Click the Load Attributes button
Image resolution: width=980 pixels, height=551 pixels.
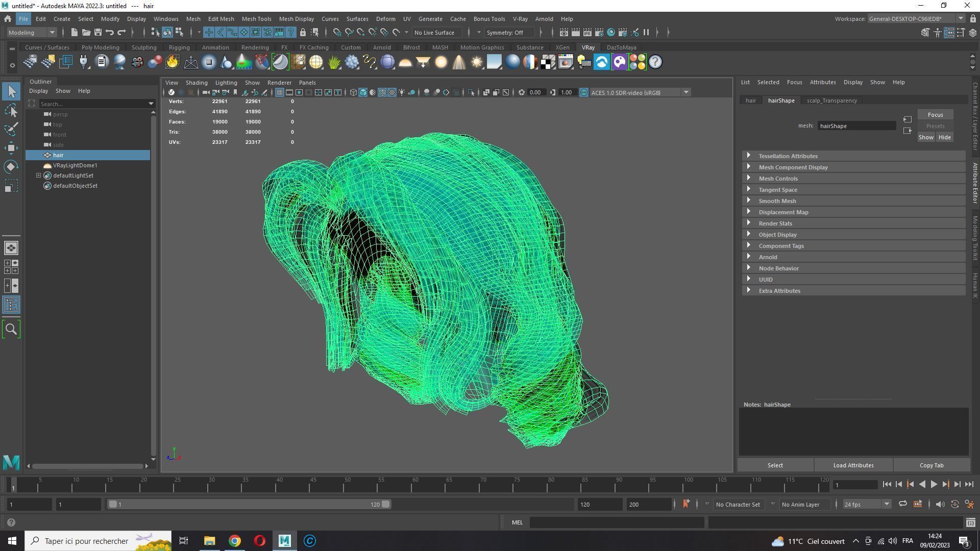tap(853, 465)
